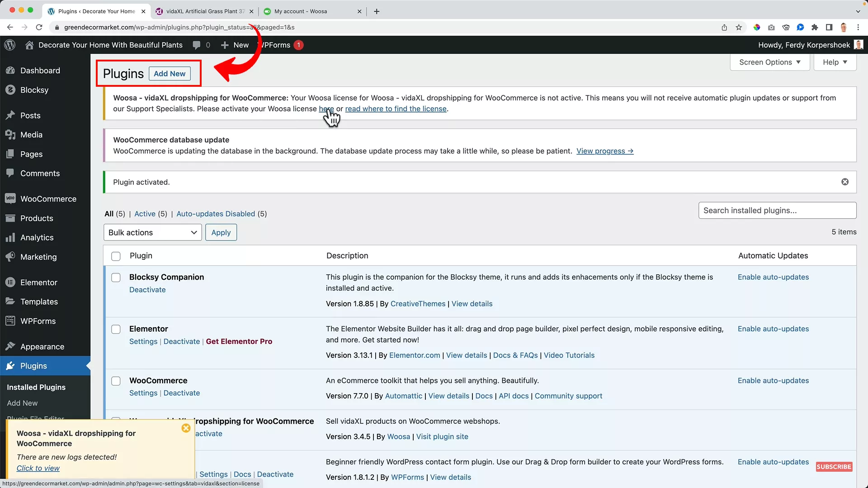Click the comments bubble in admin bar
Image resolution: width=868 pixels, height=488 pixels.
tap(198, 45)
